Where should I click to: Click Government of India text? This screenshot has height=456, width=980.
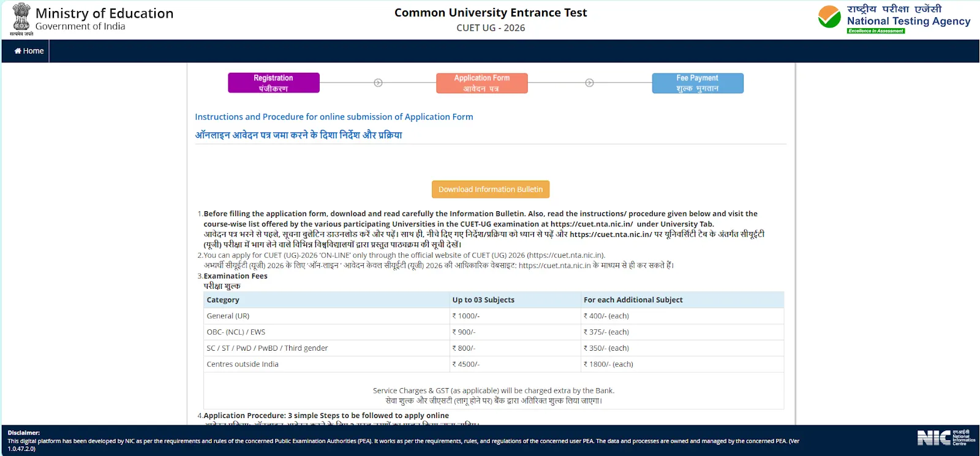(x=80, y=26)
